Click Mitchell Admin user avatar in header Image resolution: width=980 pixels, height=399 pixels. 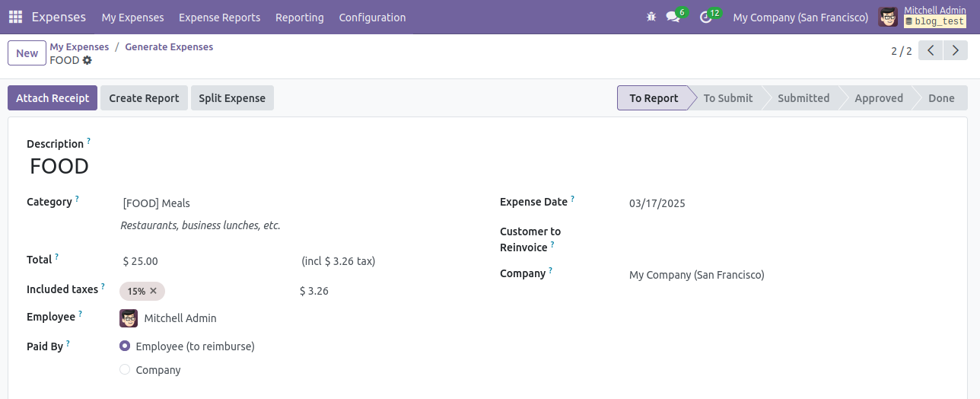coord(888,17)
